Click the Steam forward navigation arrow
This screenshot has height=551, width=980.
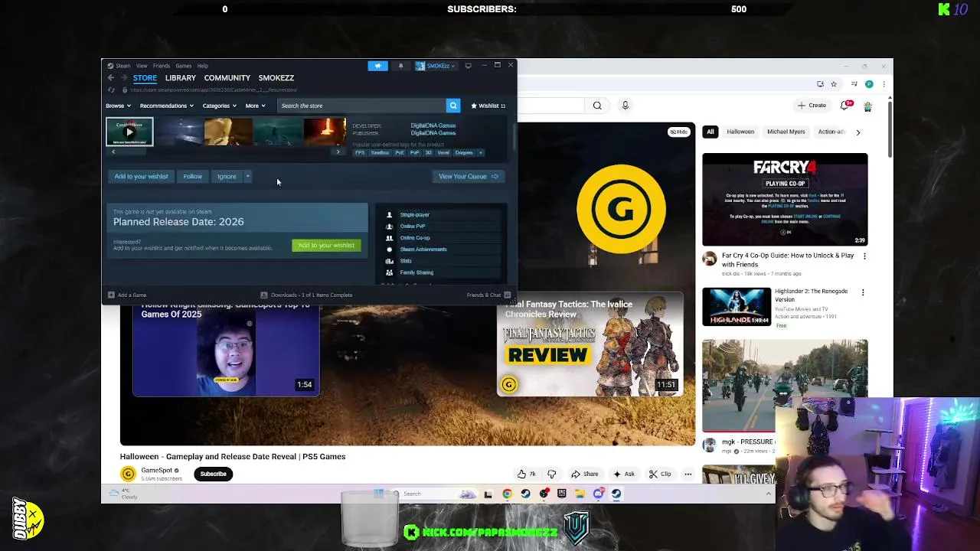(123, 78)
